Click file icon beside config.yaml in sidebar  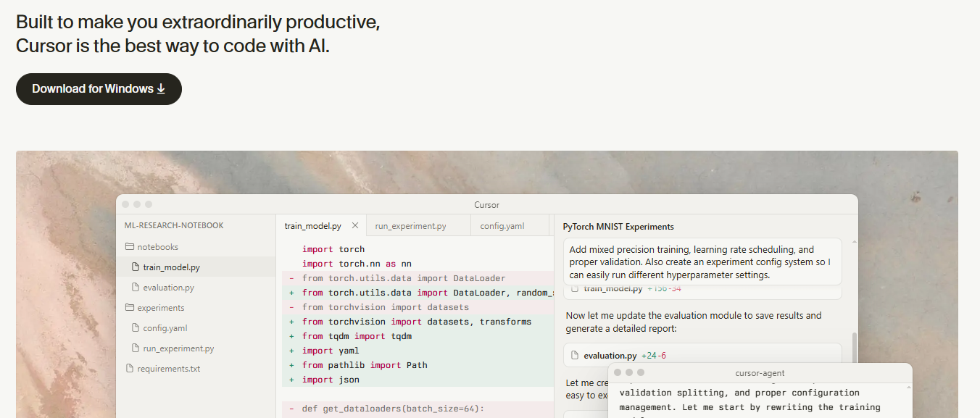(x=135, y=328)
